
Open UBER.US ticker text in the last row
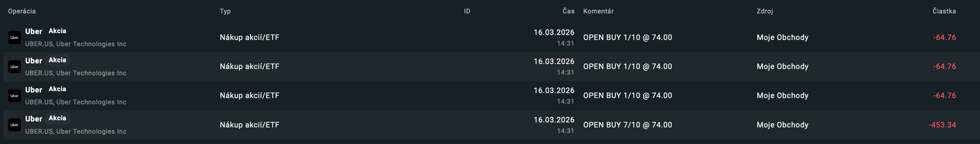pyautogui.click(x=39, y=132)
